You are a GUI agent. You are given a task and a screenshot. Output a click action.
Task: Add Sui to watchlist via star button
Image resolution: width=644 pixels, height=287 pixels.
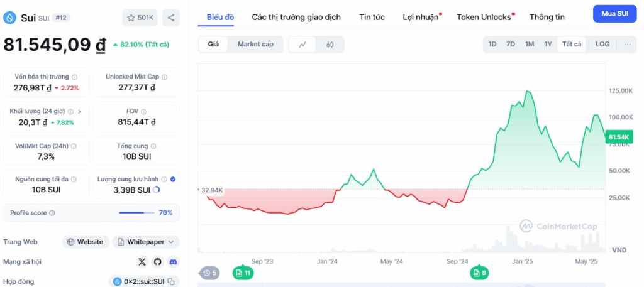tap(140, 18)
